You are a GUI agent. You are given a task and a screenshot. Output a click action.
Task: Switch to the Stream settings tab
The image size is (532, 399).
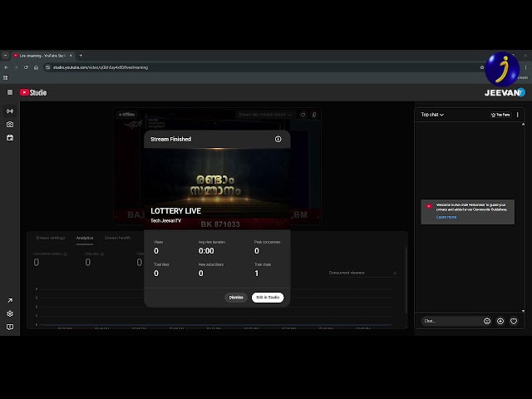tap(50, 238)
